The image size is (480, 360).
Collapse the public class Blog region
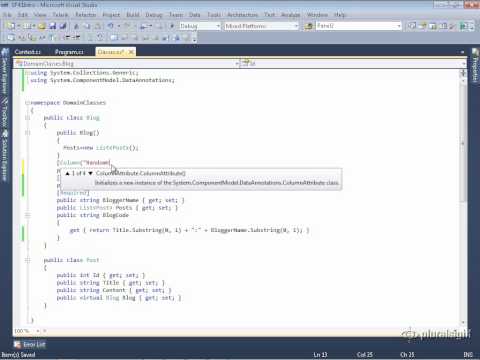coord(28,118)
